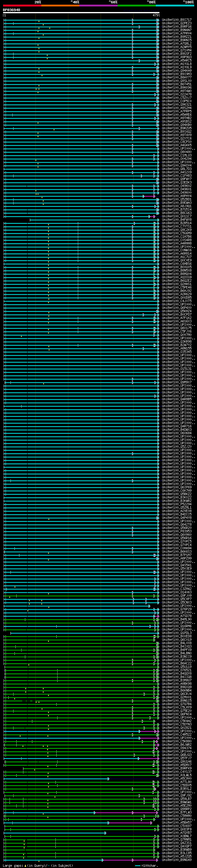The width and height of the screenshot is (197, 868).
Task: Select the UniRef100_A5ARC5 label
Action: 177,60
